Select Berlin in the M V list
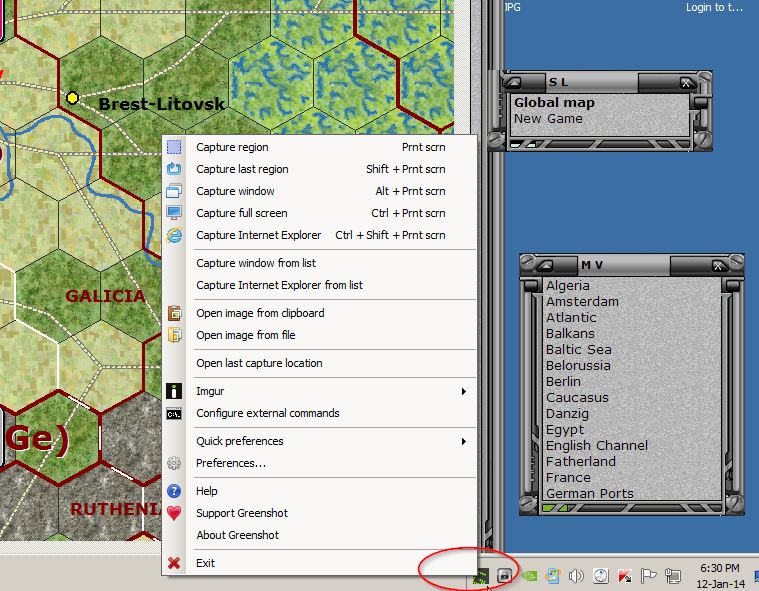This screenshot has height=591, width=759. (563, 381)
